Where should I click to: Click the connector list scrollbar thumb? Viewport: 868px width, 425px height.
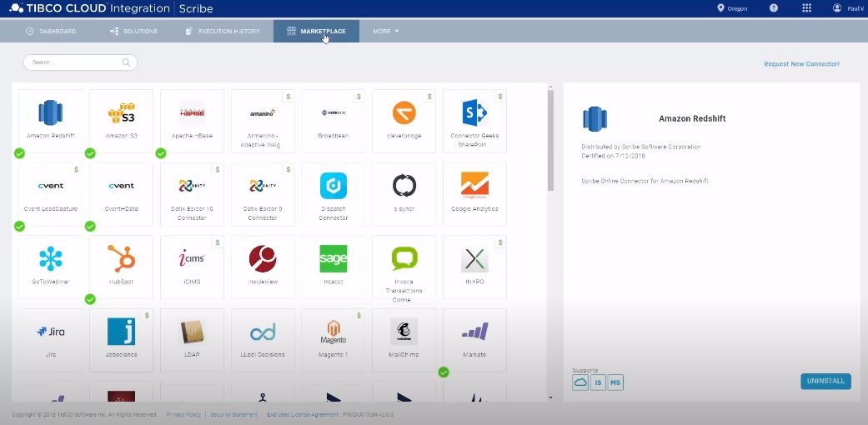point(550,140)
